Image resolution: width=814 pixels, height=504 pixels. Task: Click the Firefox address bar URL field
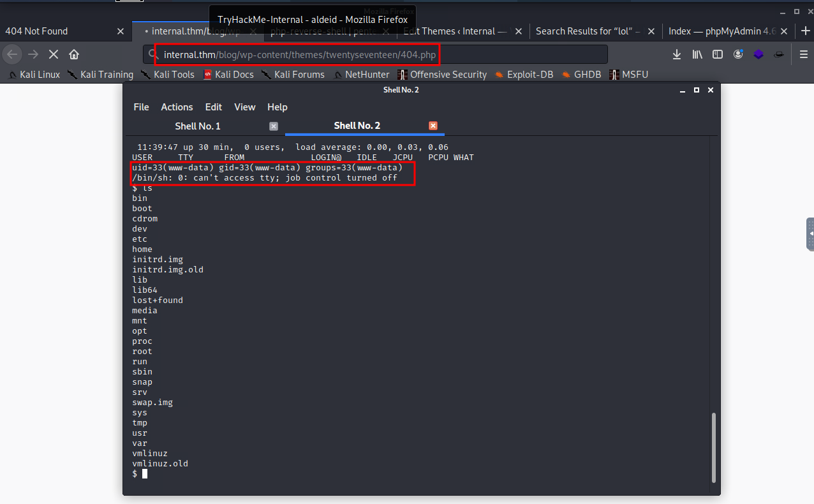click(x=376, y=55)
